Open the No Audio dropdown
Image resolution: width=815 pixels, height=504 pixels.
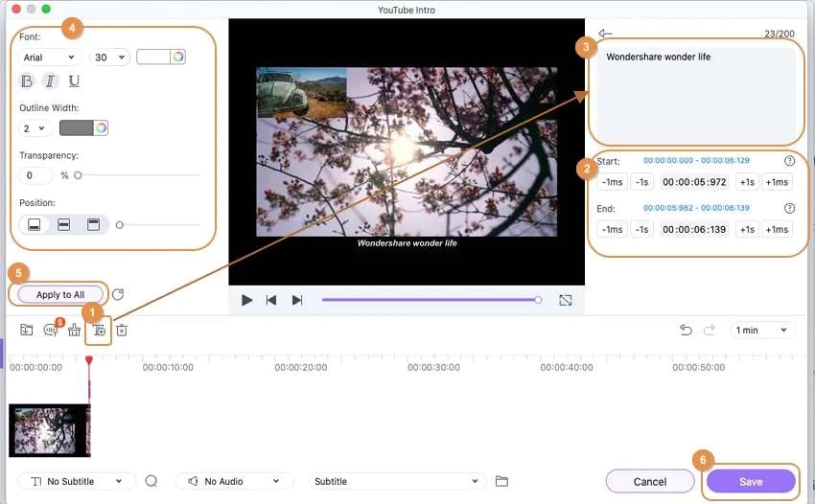[x=234, y=481]
